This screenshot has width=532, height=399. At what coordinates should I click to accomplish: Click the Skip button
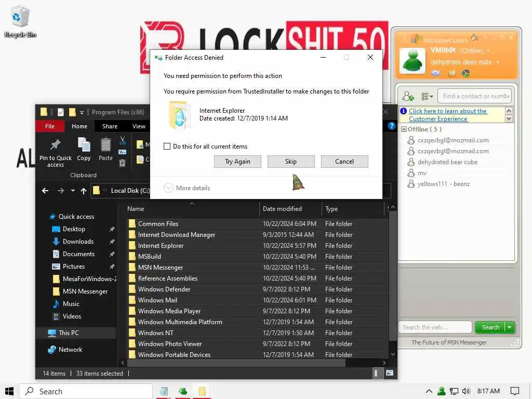[291, 162]
